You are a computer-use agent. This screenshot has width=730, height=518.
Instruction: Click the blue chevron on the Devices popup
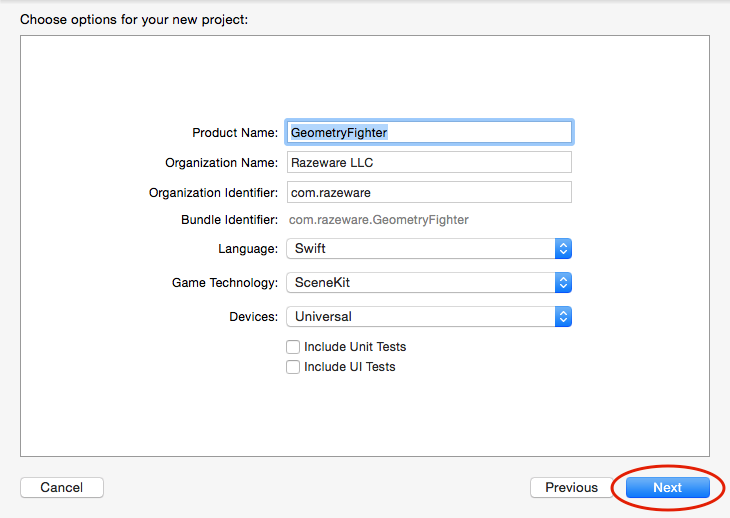[563, 317]
